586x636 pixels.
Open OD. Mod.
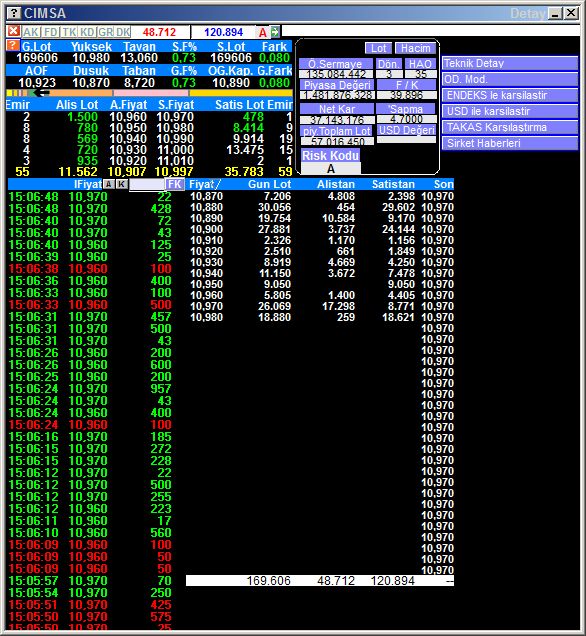510,79
